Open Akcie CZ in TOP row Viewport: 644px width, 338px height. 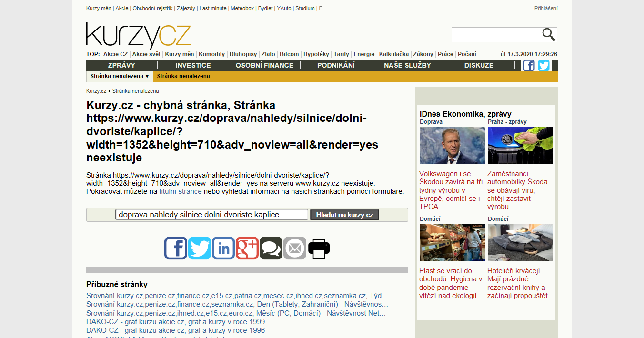115,54
